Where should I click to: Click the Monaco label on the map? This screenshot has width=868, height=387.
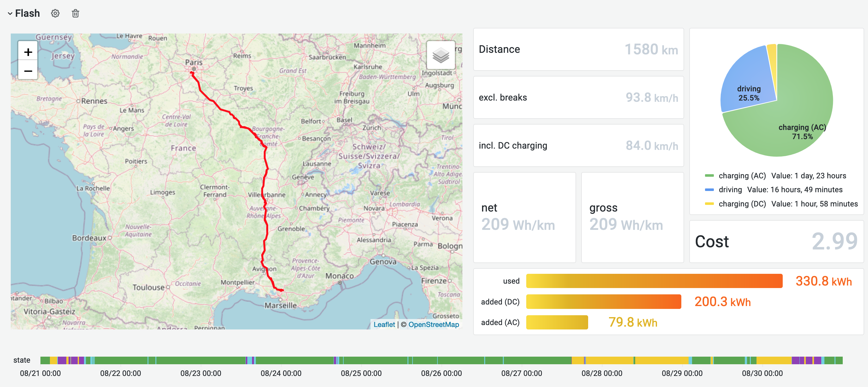point(339,276)
